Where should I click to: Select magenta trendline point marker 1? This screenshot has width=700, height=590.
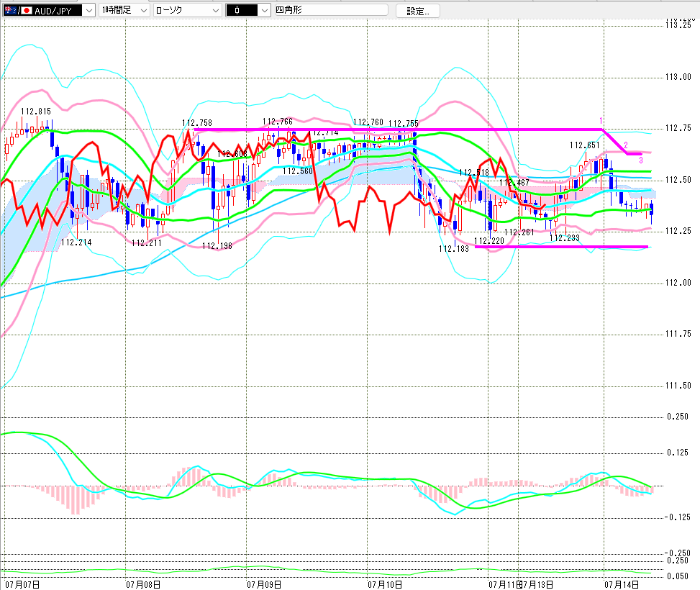point(601,121)
